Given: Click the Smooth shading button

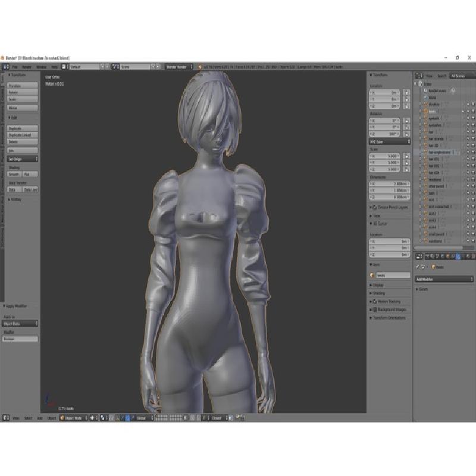Looking at the screenshot, I should (14, 174).
